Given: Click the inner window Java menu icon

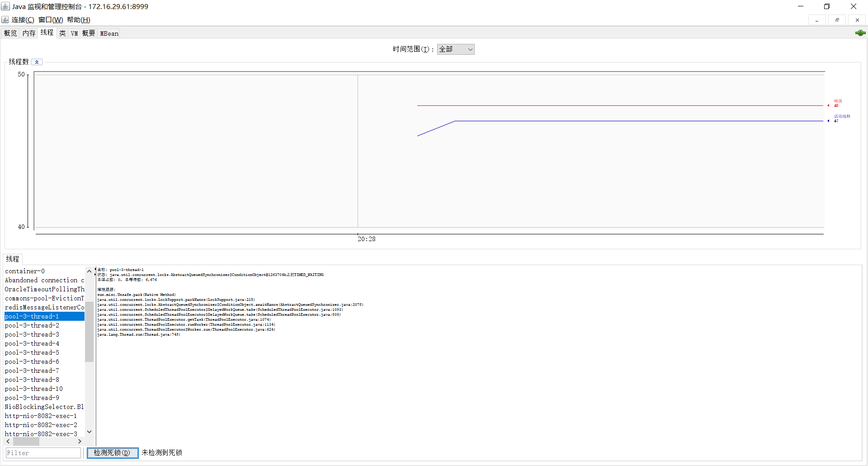Looking at the screenshot, I should pyautogui.click(x=5, y=19).
